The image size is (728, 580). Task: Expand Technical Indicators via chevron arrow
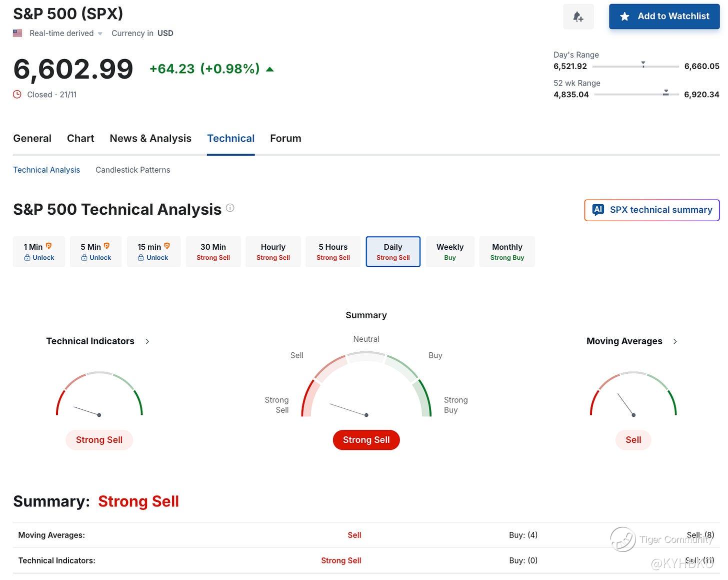(147, 341)
